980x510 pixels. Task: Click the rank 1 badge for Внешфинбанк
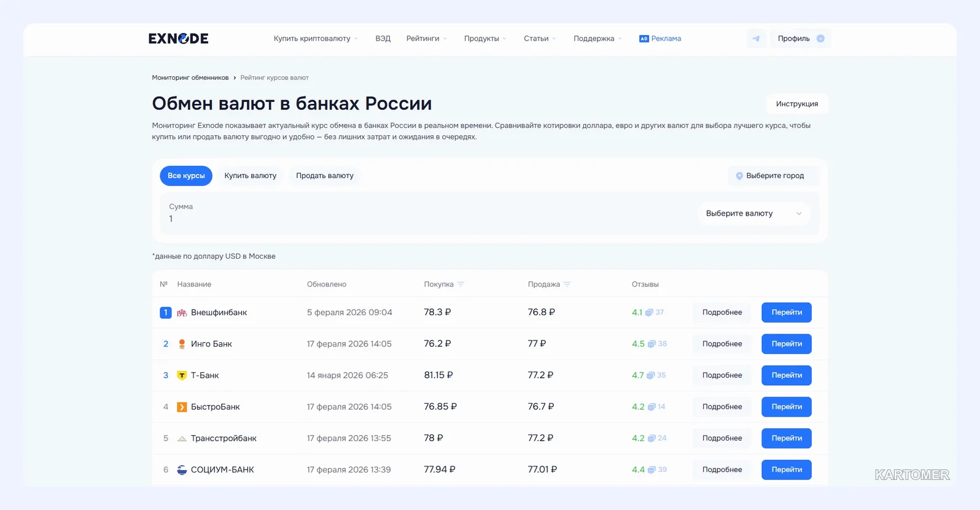click(x=165, y=313)
